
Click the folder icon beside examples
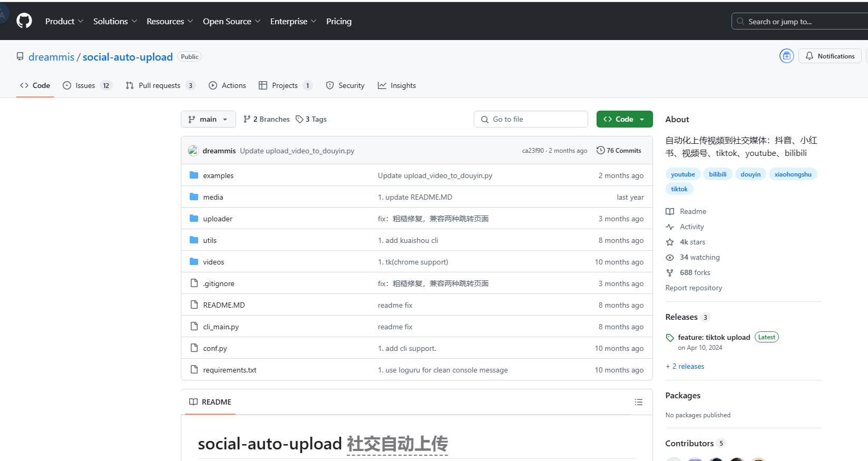tap(194, 175)
